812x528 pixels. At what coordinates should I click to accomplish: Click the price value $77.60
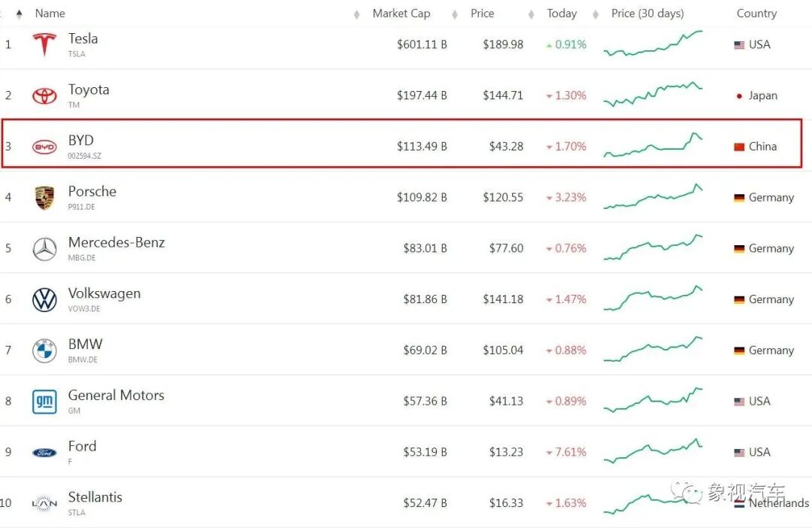tap(506, 249)
